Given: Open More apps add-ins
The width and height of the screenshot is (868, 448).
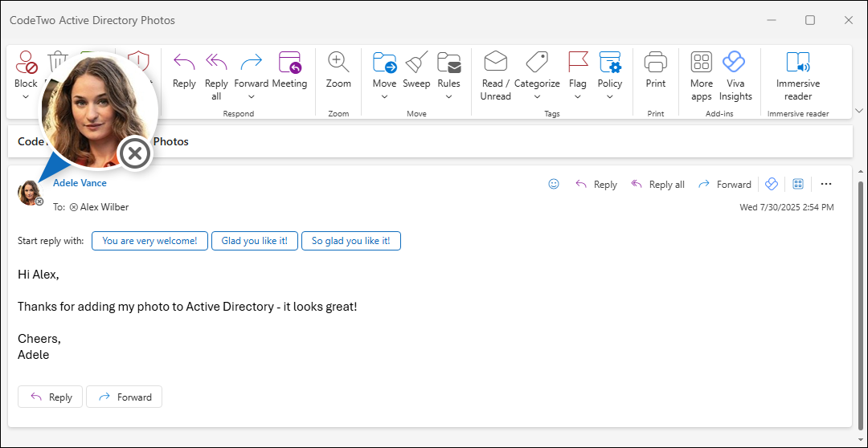Looking at the screenshot, I should point(702,75).
